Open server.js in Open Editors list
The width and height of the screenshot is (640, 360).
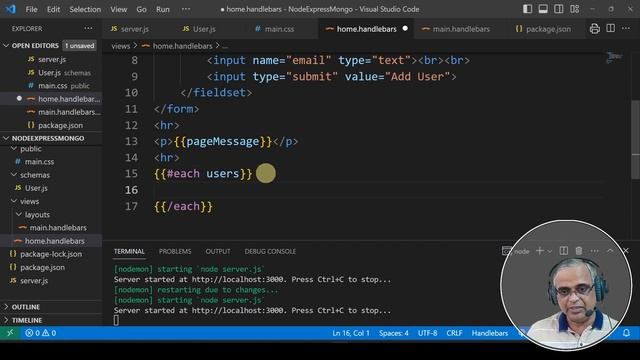(51, 59)
